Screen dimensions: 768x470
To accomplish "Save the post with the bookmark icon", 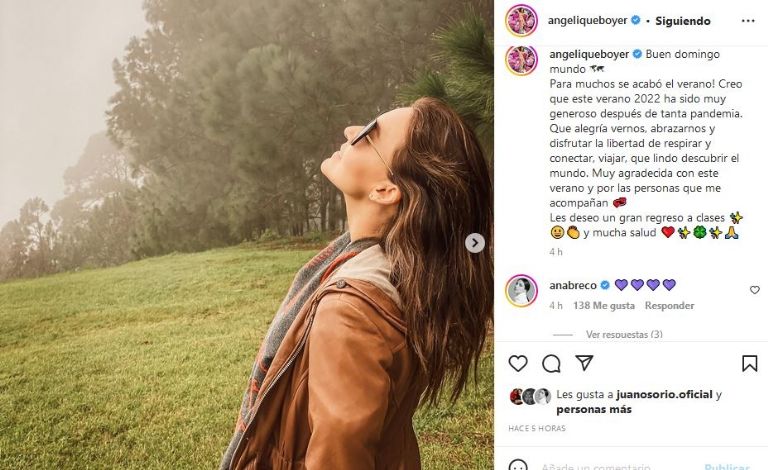I will pos(749,363).
